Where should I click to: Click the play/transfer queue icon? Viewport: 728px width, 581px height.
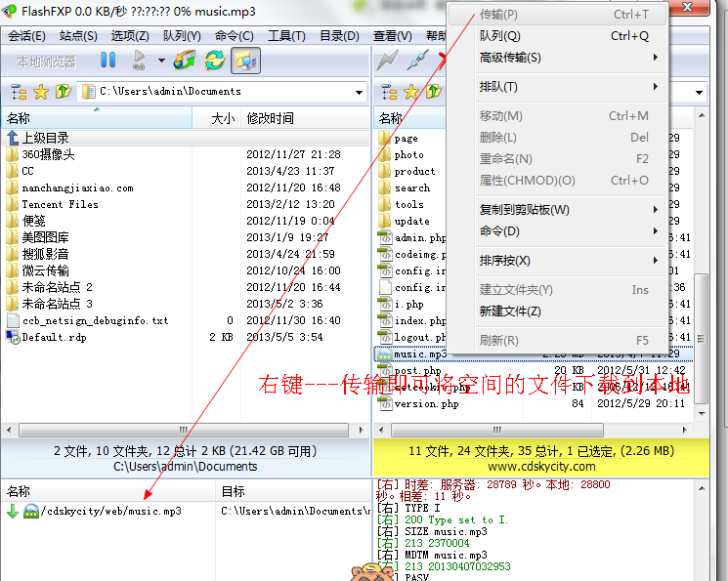139,61
